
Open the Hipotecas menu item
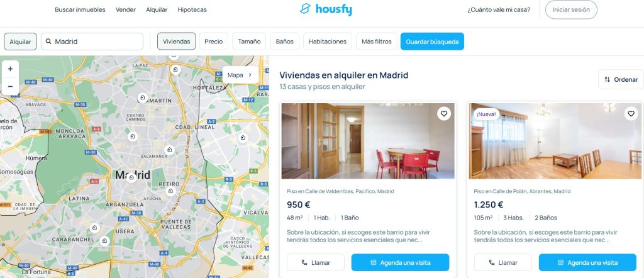tap(192, 9)
